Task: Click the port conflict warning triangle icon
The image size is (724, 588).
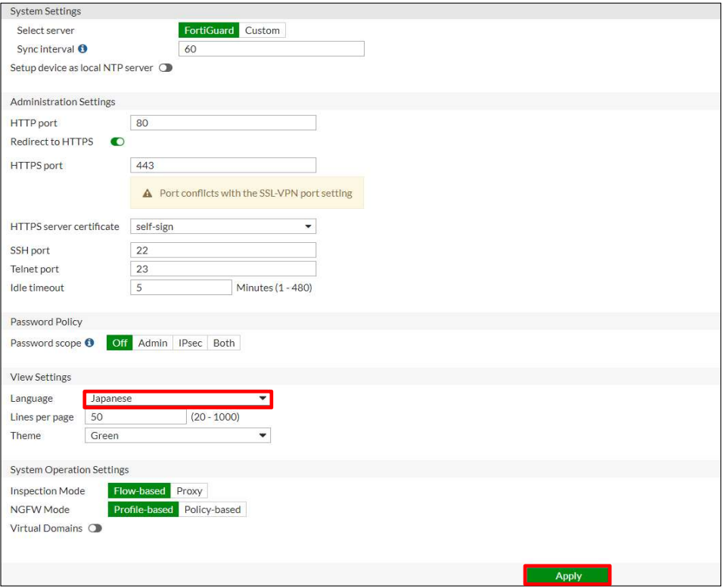Action: pyautogui.click(x=148, y=194)
